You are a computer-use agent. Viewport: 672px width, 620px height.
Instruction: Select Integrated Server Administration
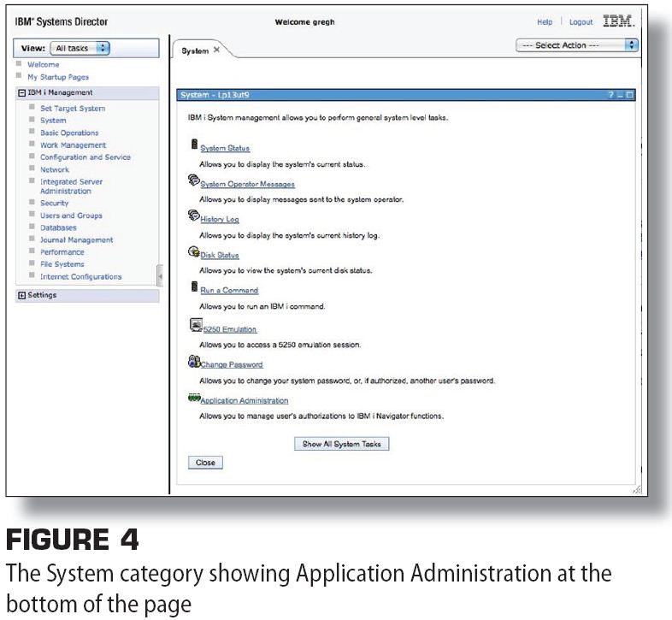(71, 186)
